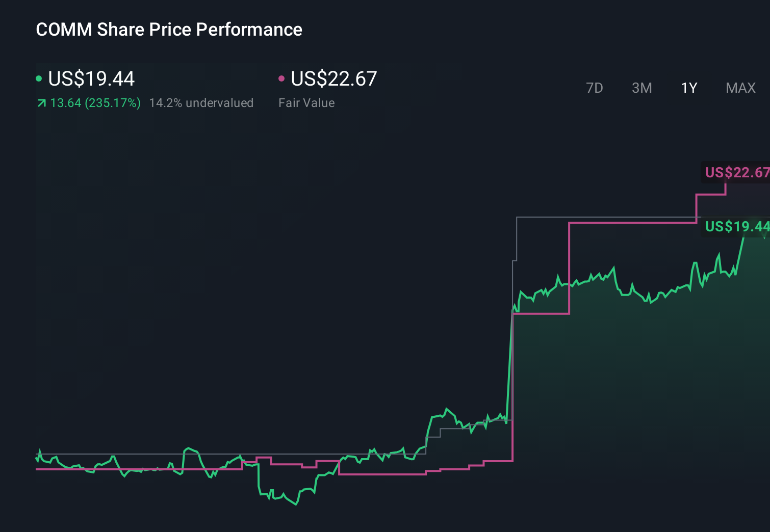770x532 pixels.
Task: Open the share price change details
Action: pos(95,102)
